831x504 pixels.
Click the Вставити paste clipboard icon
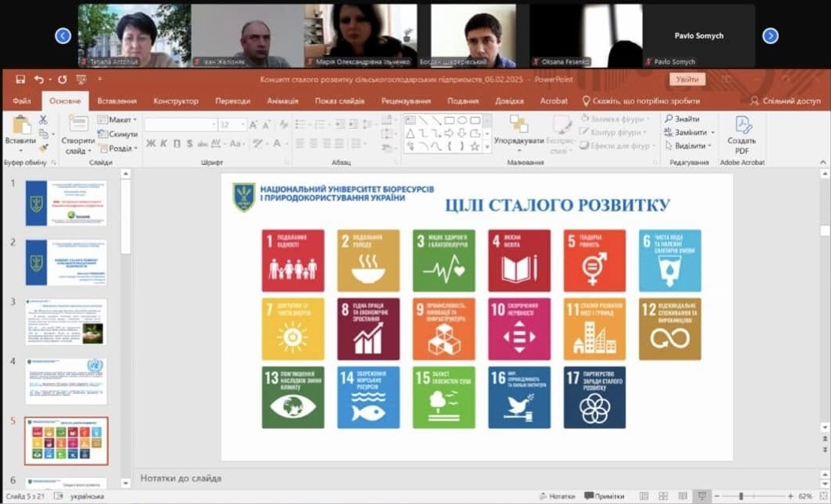click(22, 125)
